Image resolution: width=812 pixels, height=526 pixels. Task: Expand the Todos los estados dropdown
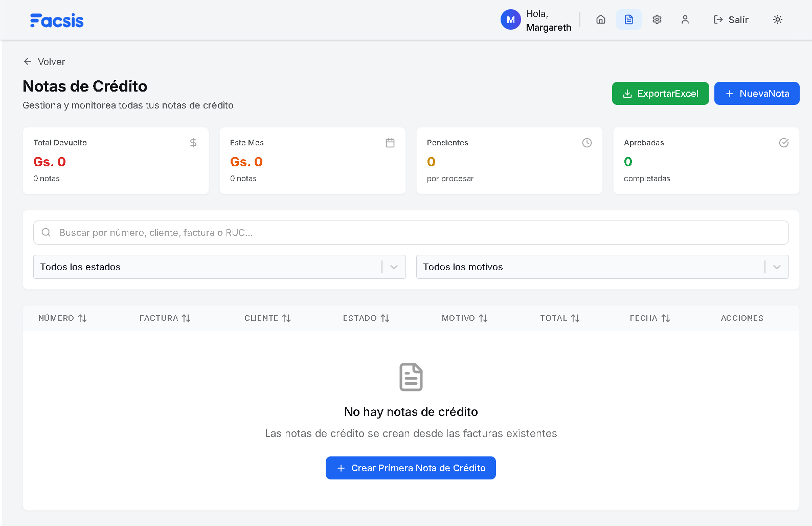[219, 267]
